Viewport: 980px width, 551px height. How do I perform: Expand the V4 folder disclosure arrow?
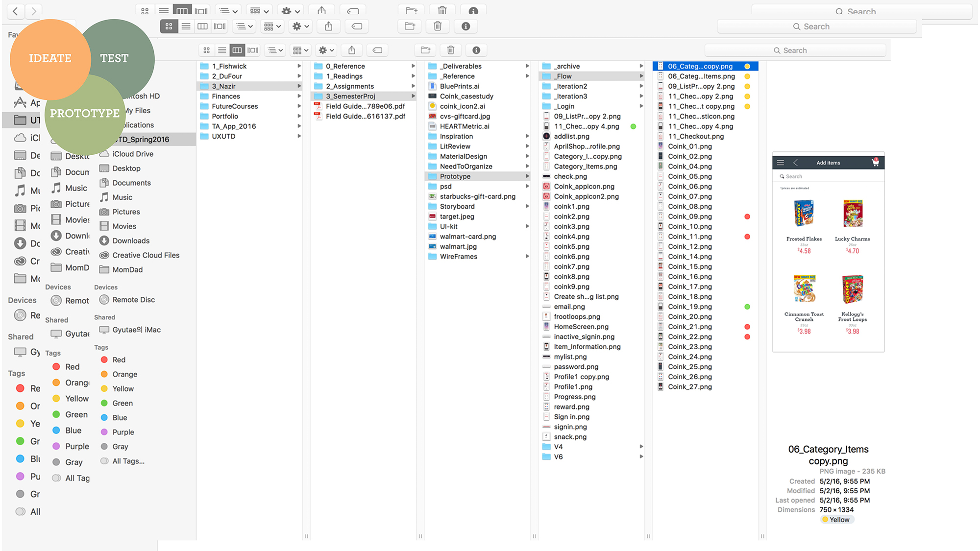click(641, 447)
